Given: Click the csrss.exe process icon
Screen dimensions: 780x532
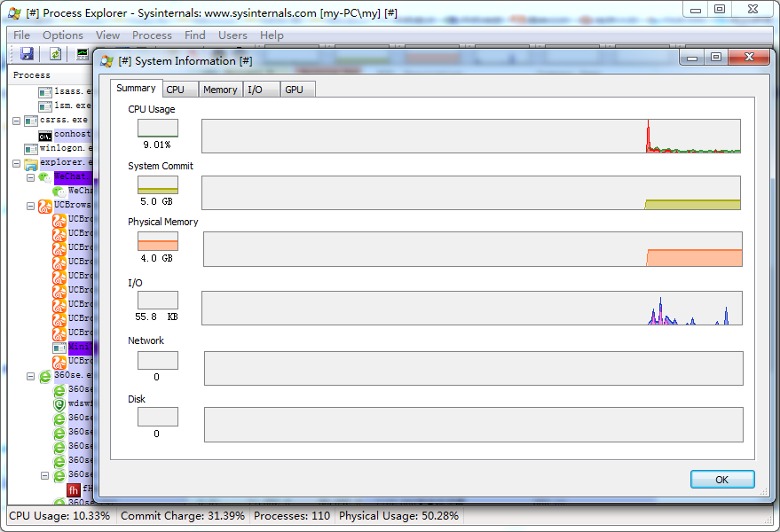Looking at the screenshot, I should [x=31, y=121].
